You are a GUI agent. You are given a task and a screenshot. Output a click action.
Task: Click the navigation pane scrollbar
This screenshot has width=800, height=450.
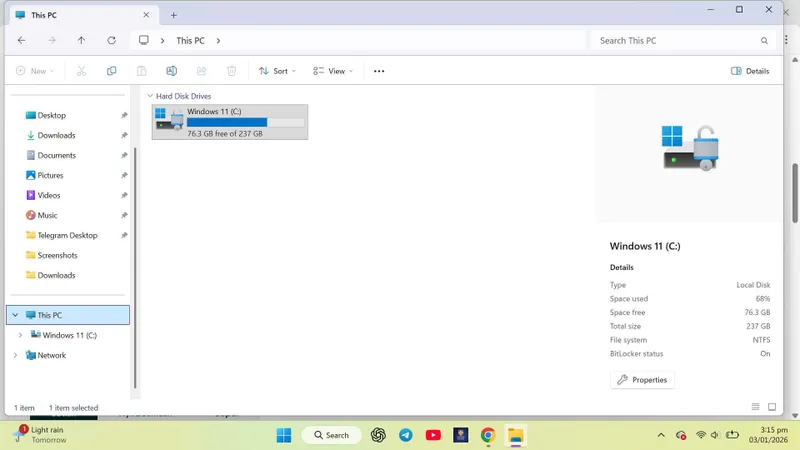coord(135,268)
